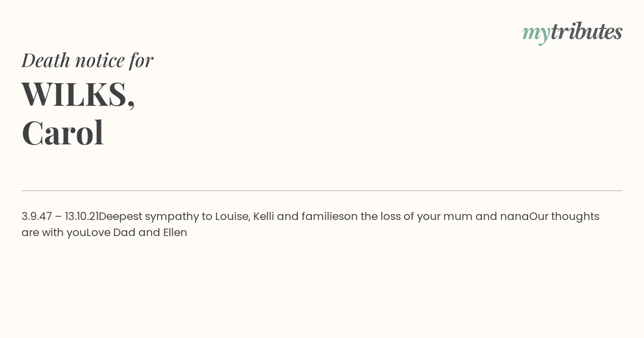Image resolution: width=644 pixels, height=338 pixels.
Task: Click the first name Carol
Action: pyautogui.click(x=63, y=133)
